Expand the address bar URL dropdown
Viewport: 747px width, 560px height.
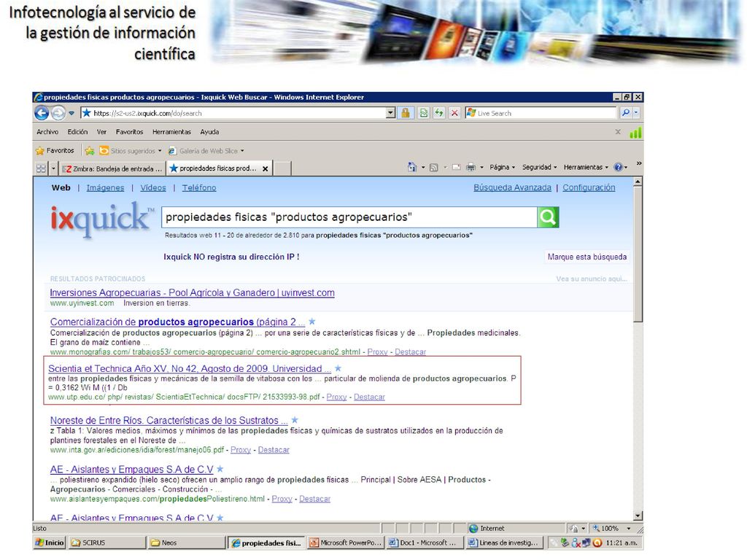(x=391, y=113)
